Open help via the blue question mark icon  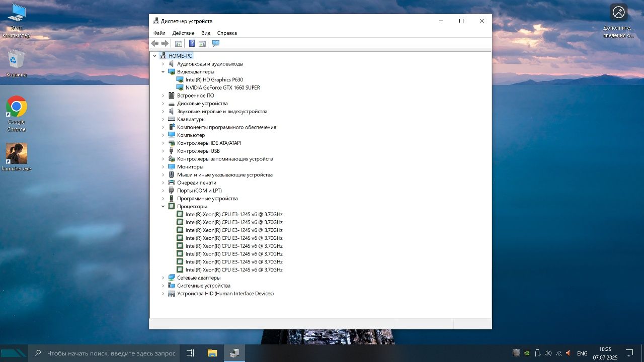point(192,43)
